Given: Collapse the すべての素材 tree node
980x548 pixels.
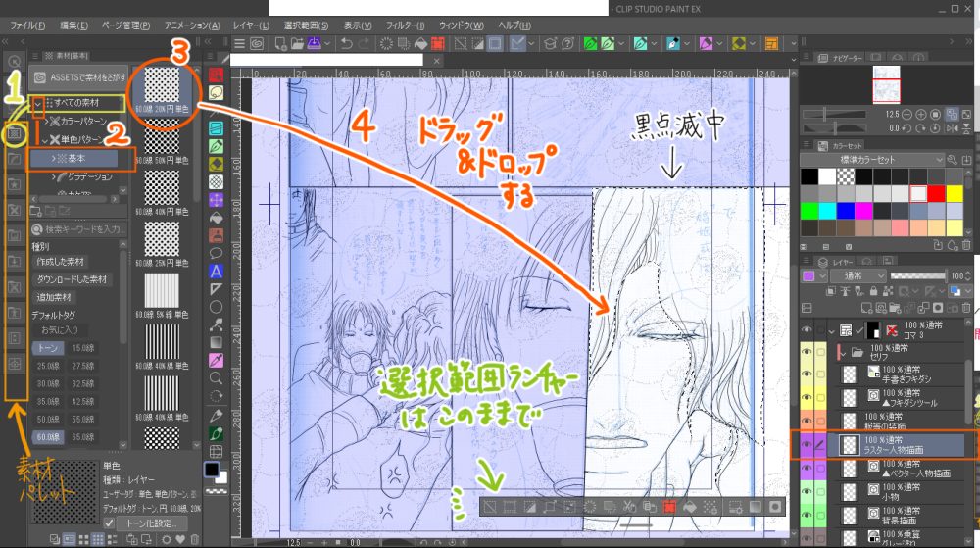Looking at the screenshot, I should [38, 103].
